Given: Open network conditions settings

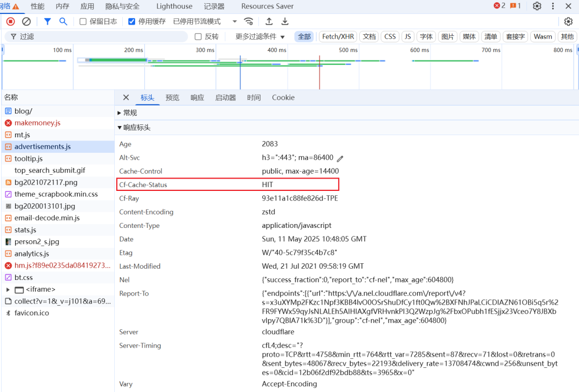Looking at the screenshot, I should pyautogui.click(x=248, y=21).
